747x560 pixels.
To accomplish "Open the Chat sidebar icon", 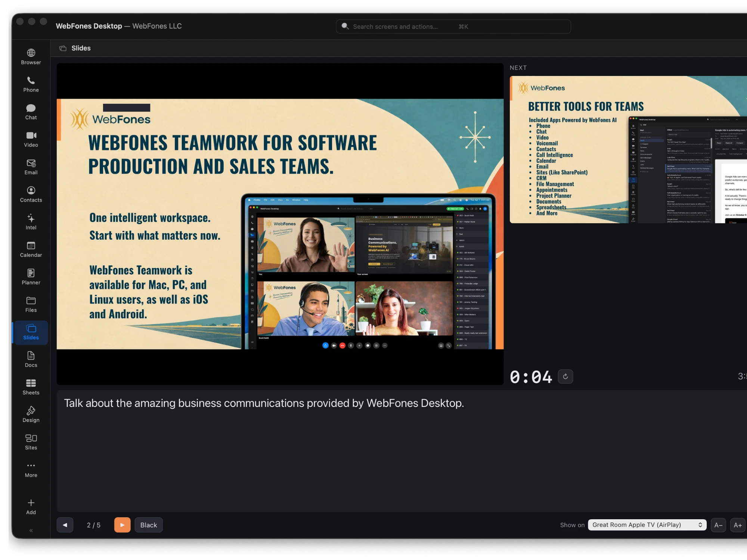I will click(x=31, y=112).
